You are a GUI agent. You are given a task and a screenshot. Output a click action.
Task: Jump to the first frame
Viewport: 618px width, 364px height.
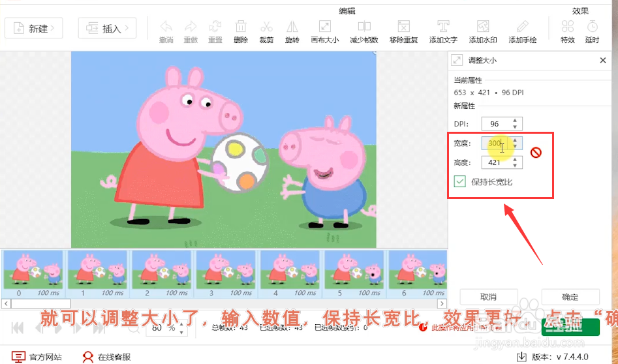tap(18, 327)
